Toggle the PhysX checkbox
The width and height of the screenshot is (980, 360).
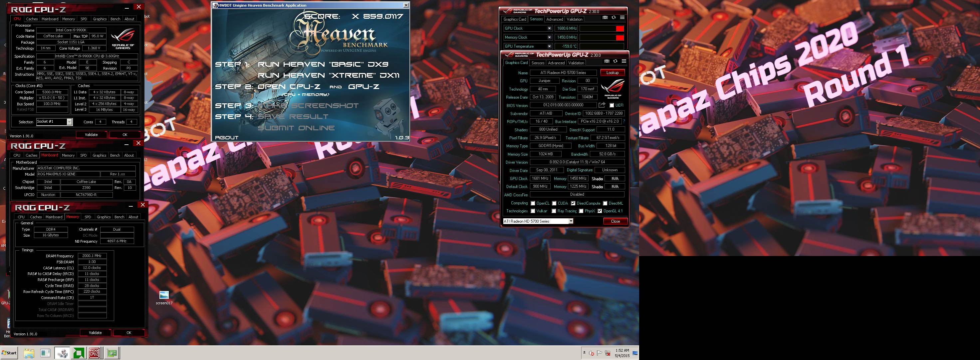581,211
